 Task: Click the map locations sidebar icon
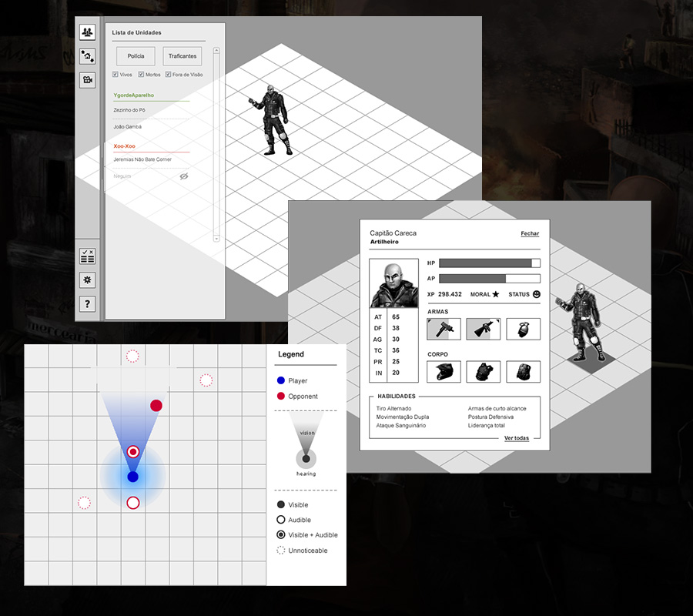point(87,56)
